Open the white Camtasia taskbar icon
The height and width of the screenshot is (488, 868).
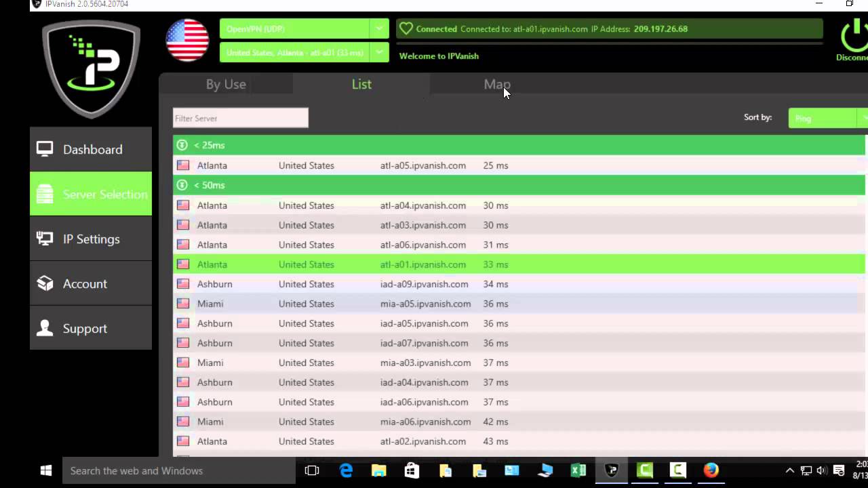(677, 470)
